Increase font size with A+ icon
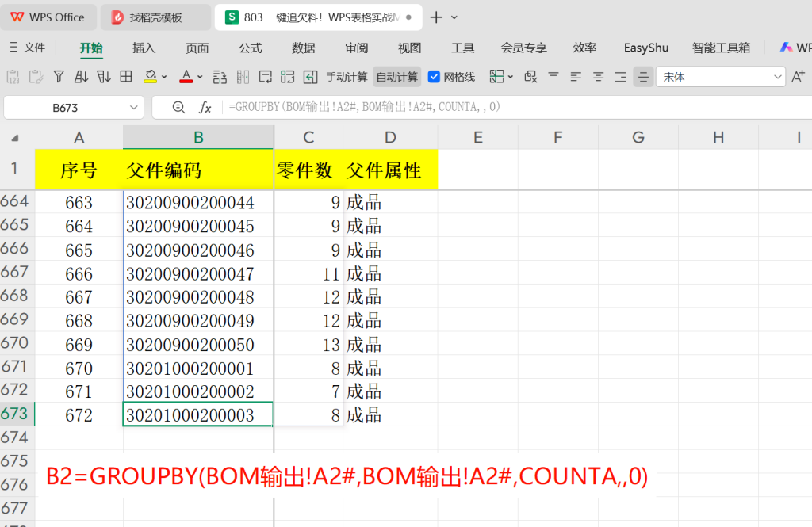This screenshot has height=527, width=812. click(x=798, y=77)
